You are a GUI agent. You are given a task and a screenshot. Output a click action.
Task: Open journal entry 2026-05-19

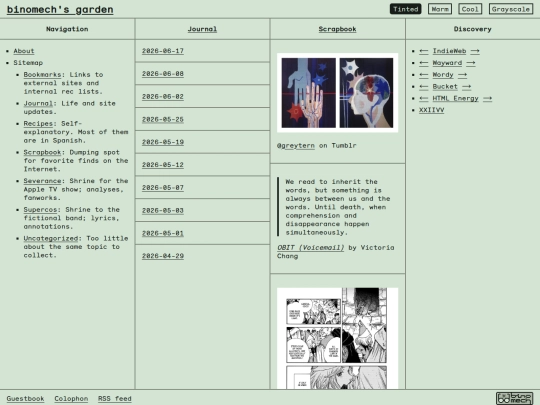163,142
